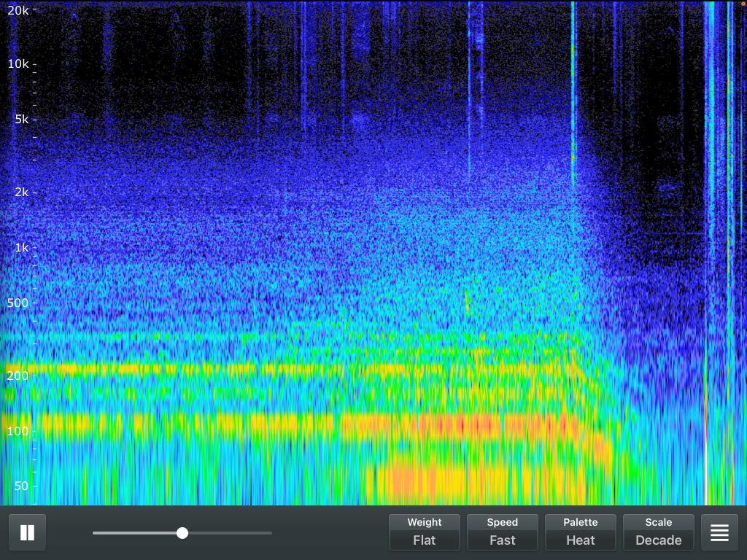Click the 1k frequency axis label
This screenshot has width=747, height=560.
pyautogui.click(x=20, y=247)
